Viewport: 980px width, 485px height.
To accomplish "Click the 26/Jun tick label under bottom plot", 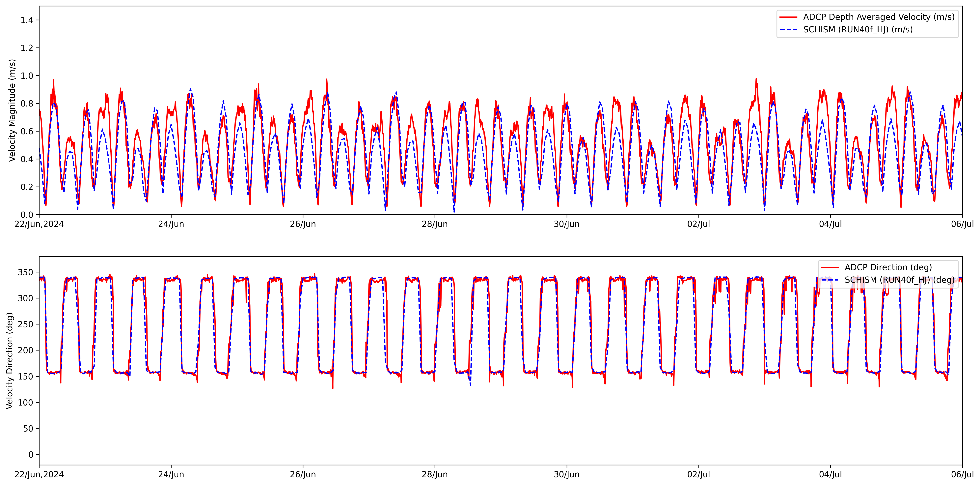I will point(303,475).
